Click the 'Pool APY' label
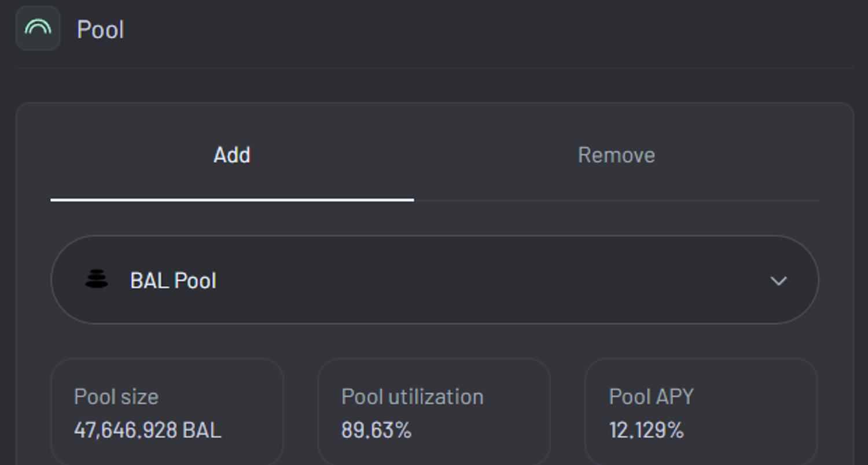The height and width of the screenshot is (465, 868). 651,397
